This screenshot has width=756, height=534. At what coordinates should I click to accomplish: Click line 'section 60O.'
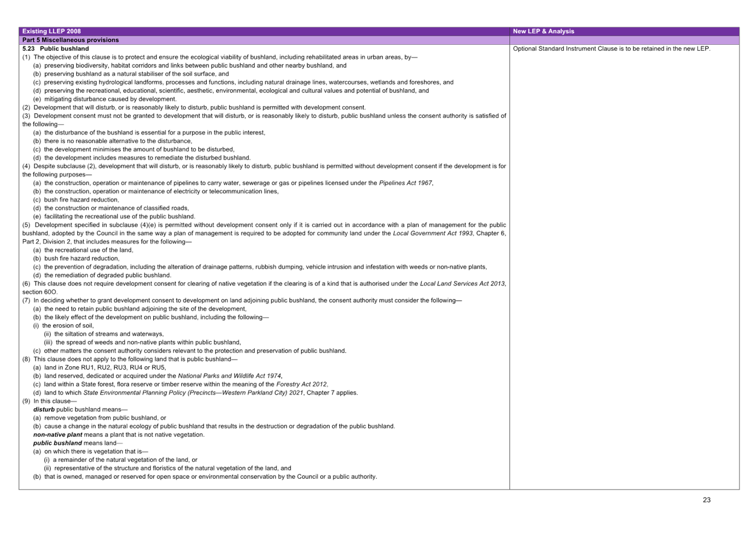click(40, 292)
